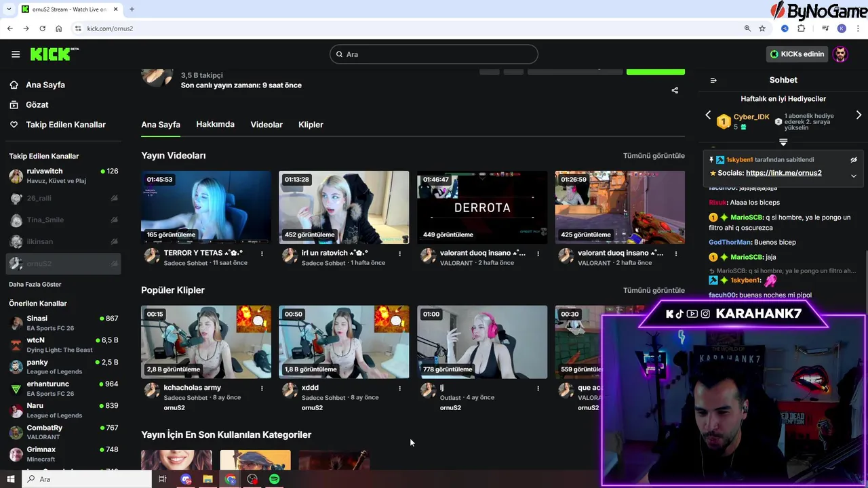The height and width of the screenshot is (488, 868).
Task: Open File Explorer from the taskbar
Action: (x=208, y=479)
